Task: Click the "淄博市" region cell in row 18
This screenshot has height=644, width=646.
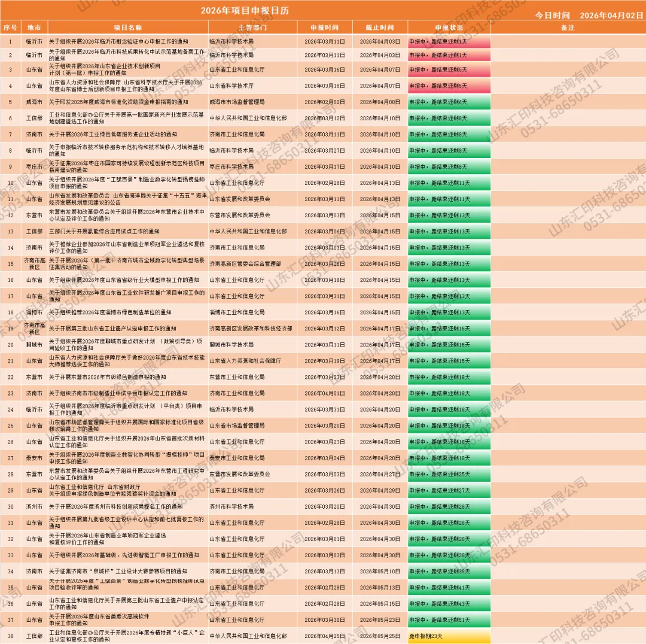Action: pyautogui.click(x=34, y=312)
